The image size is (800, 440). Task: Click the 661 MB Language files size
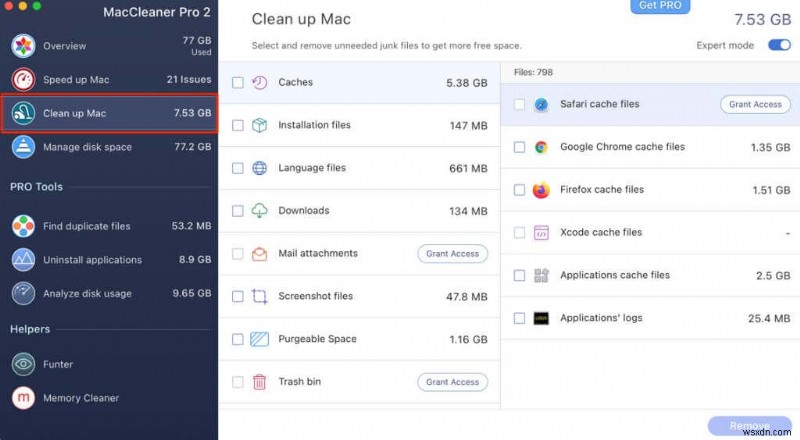pyautogui.click(x=468, y=168)
